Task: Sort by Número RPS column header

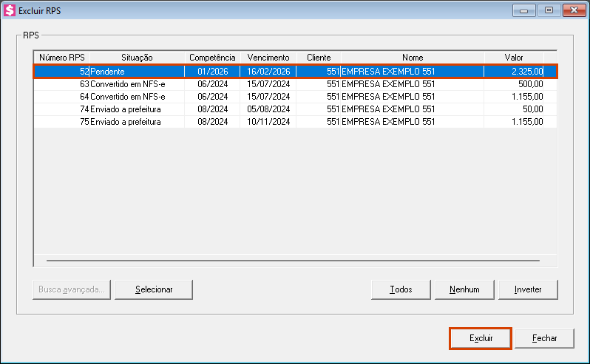Action: point(62,58)
